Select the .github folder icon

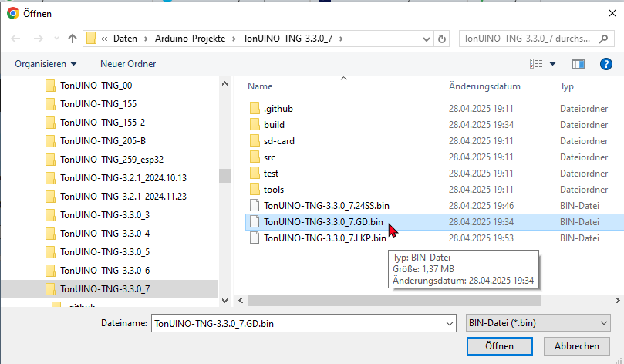click(255, 109)
